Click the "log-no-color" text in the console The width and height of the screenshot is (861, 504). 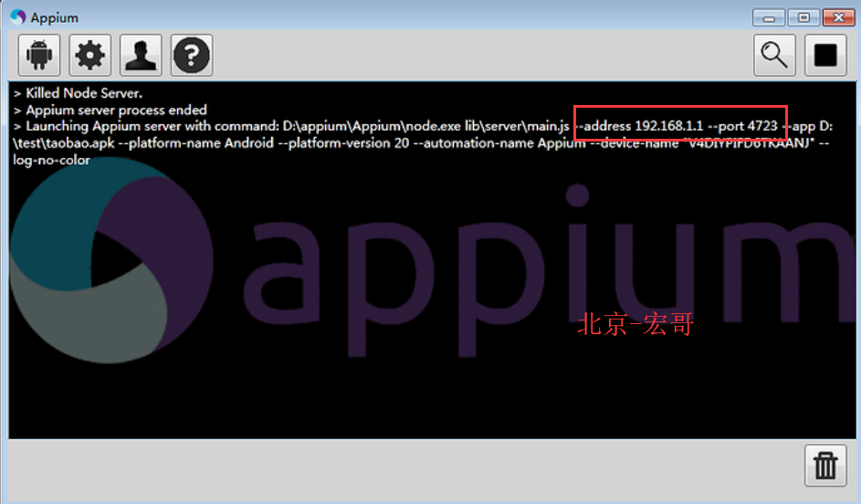[52, 161]
